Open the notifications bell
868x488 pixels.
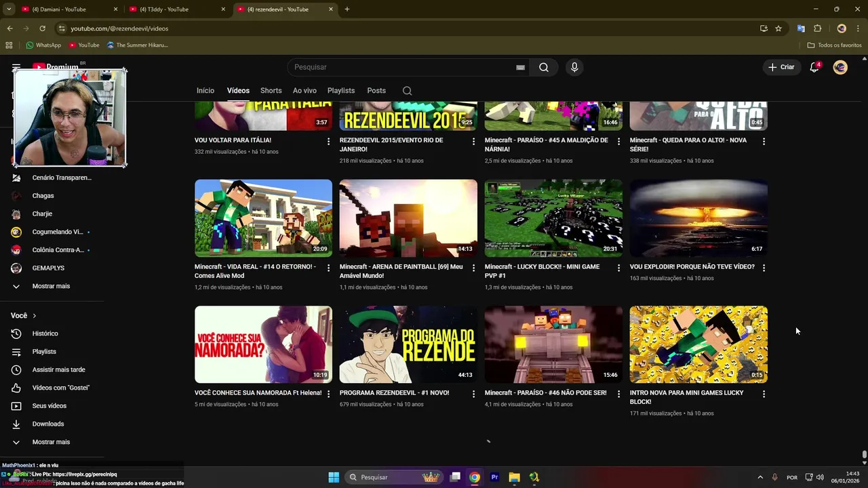point(814,67)
